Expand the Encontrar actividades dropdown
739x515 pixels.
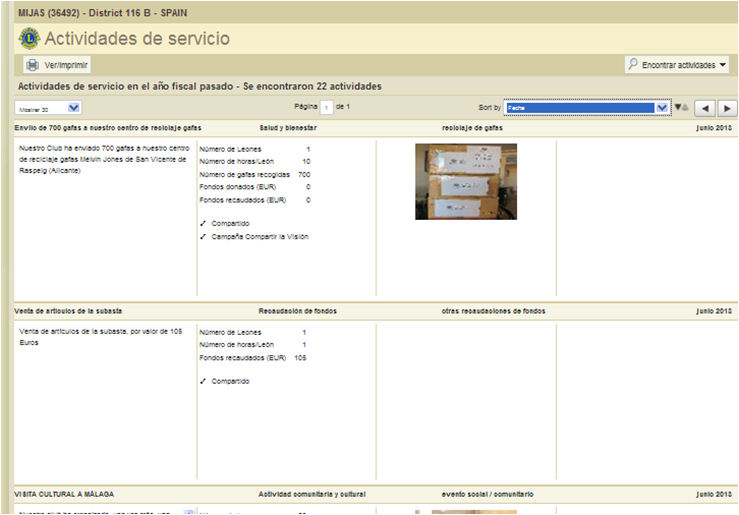(678, 65)
